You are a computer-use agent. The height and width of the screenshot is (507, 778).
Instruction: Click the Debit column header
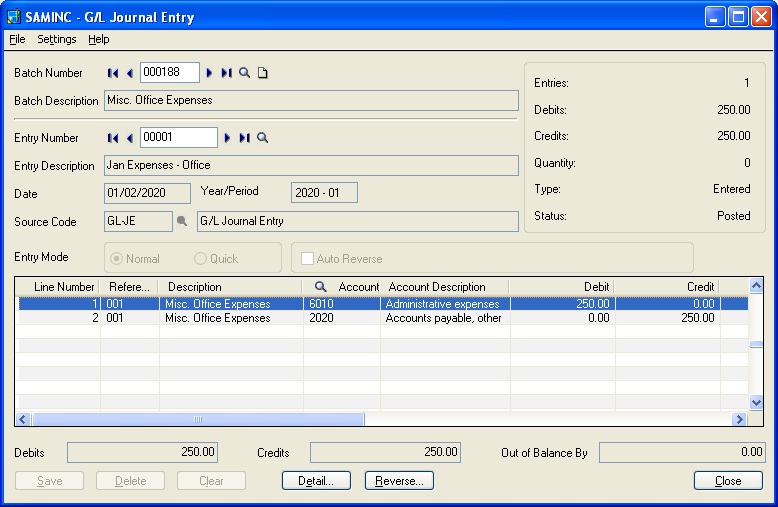tap(562, 287)
